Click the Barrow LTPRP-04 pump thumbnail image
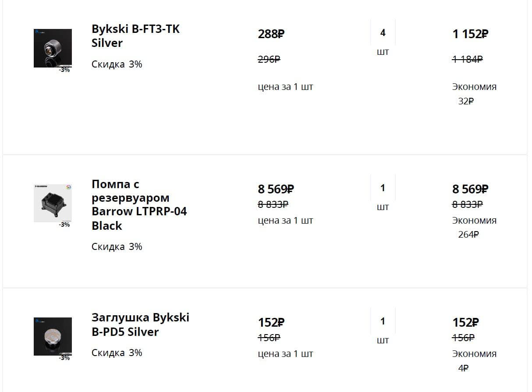The image size is (532, 392). tap(53, 203)
